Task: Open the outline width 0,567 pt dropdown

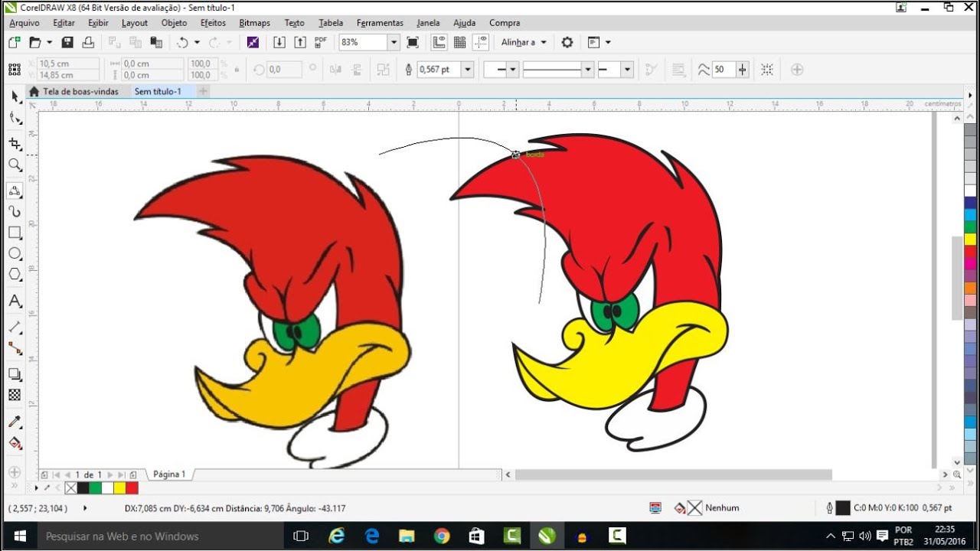Action: (x=467, y=70)
